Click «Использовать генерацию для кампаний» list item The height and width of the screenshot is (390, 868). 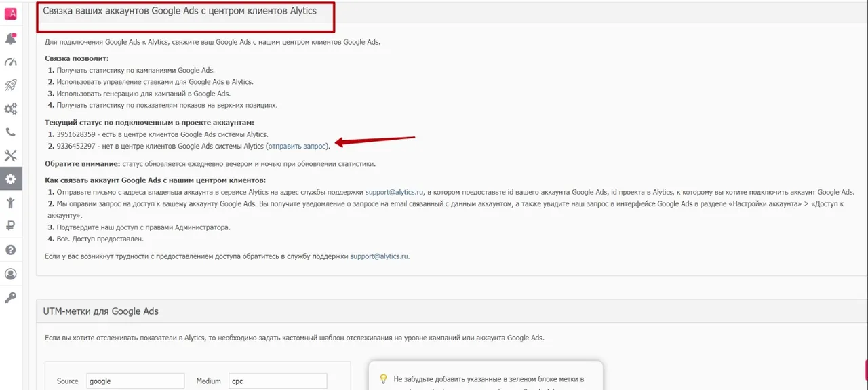143,93
